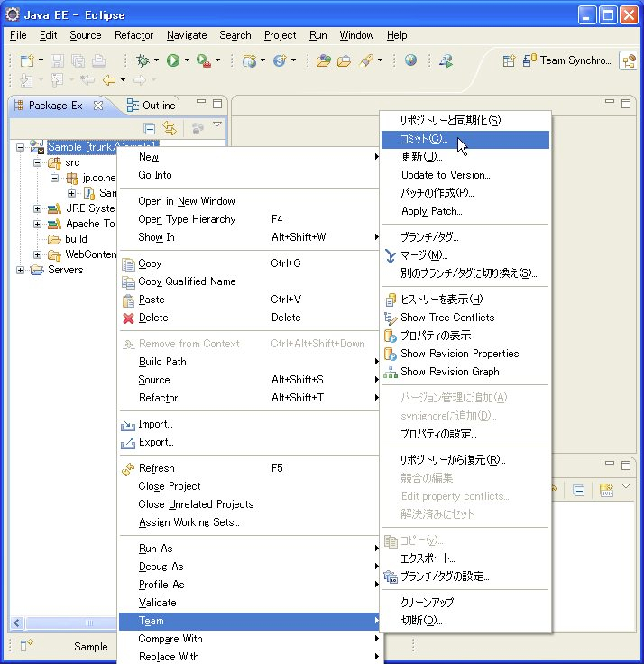644x664 pixels.
Task: Click the Open Web Browser globe icon
Action: [410, 60]
